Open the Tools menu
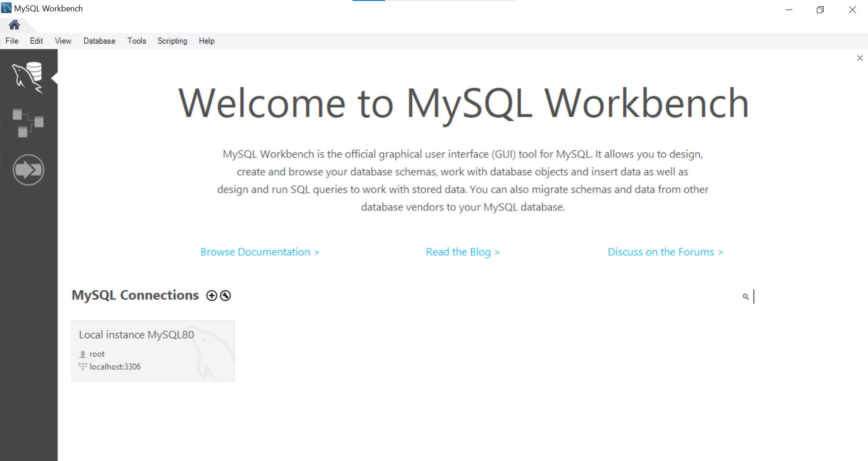 (x=137, y=41)
